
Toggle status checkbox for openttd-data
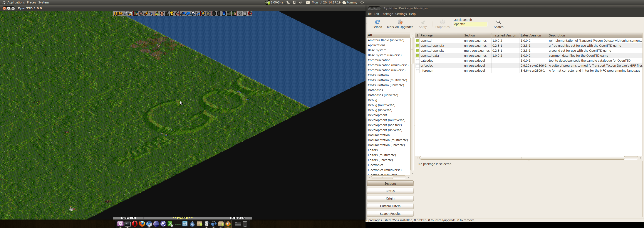pos(418,56)
